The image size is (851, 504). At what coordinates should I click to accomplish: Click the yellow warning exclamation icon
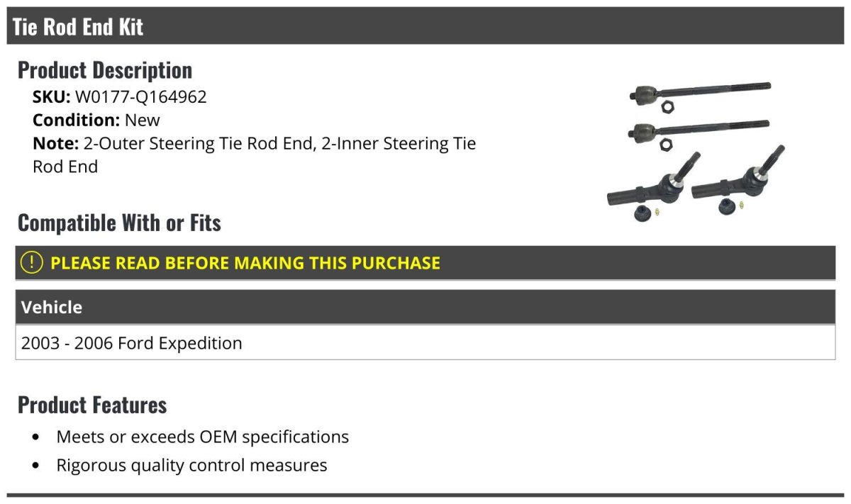click(32, 263)
